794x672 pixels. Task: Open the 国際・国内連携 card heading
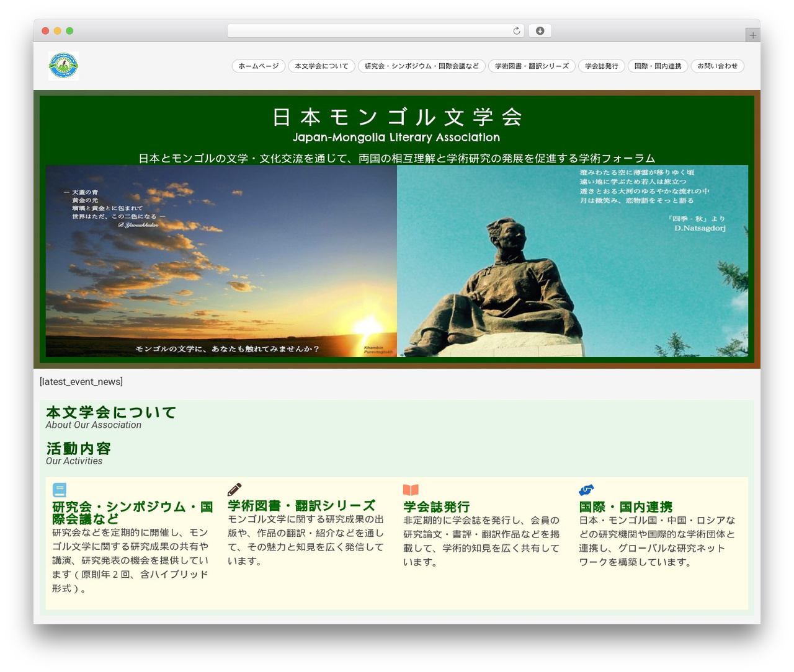pos(625,506)
